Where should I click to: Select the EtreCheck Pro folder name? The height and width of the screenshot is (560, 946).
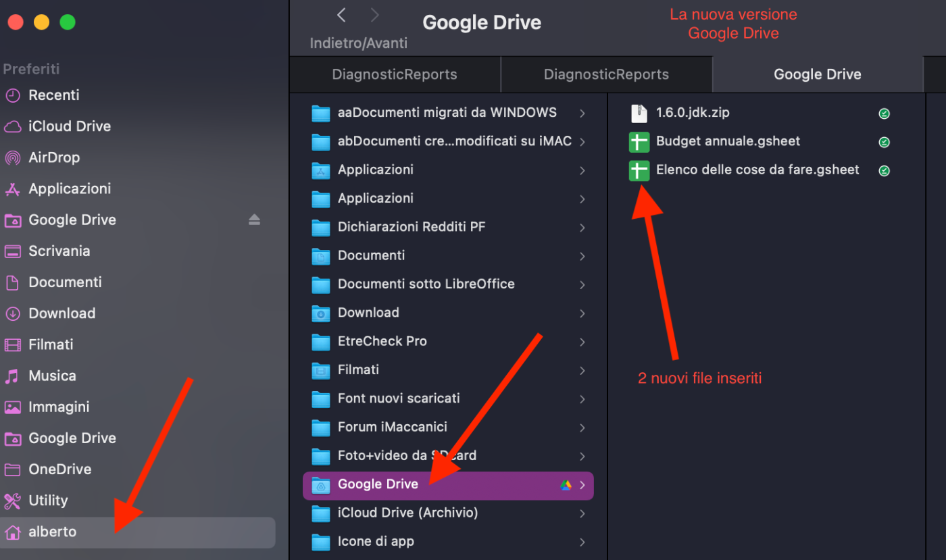(382, 341)
